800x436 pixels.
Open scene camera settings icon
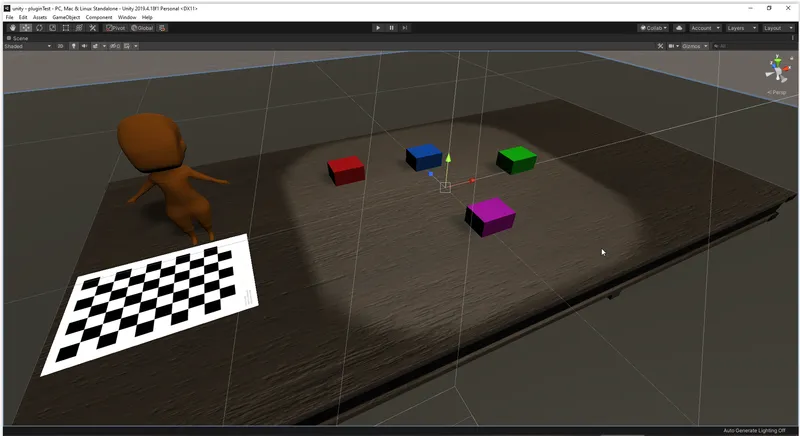(673, 46)
